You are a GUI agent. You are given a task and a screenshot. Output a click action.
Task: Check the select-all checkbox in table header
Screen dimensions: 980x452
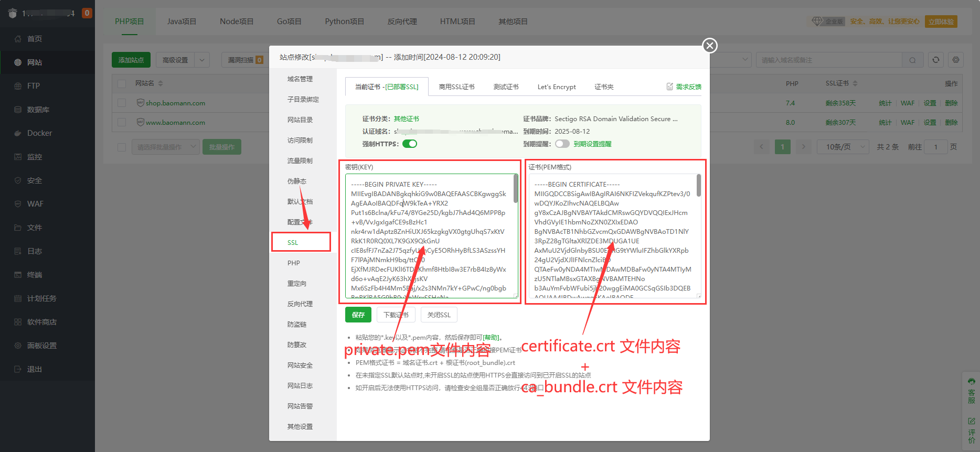pos(122,83)
